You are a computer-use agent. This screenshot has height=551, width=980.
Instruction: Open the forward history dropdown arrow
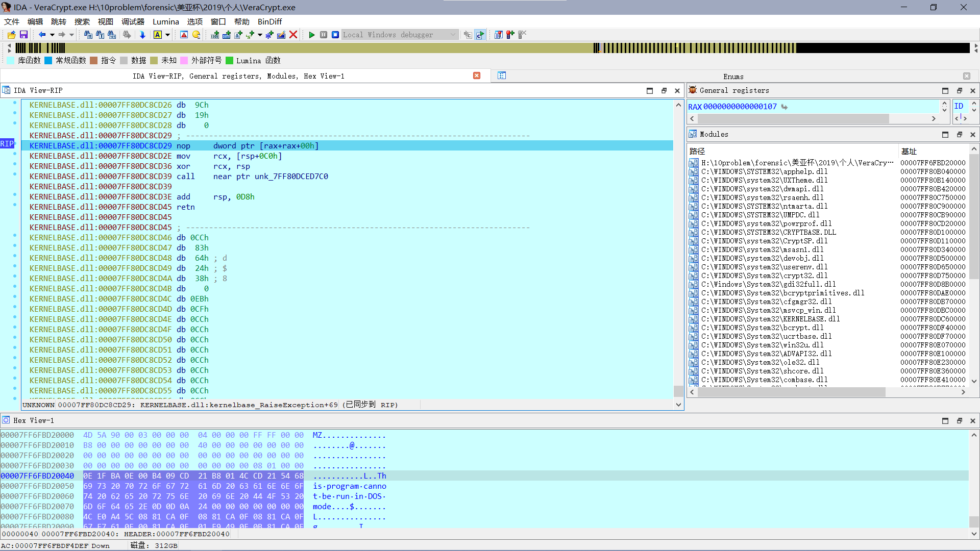71,35
